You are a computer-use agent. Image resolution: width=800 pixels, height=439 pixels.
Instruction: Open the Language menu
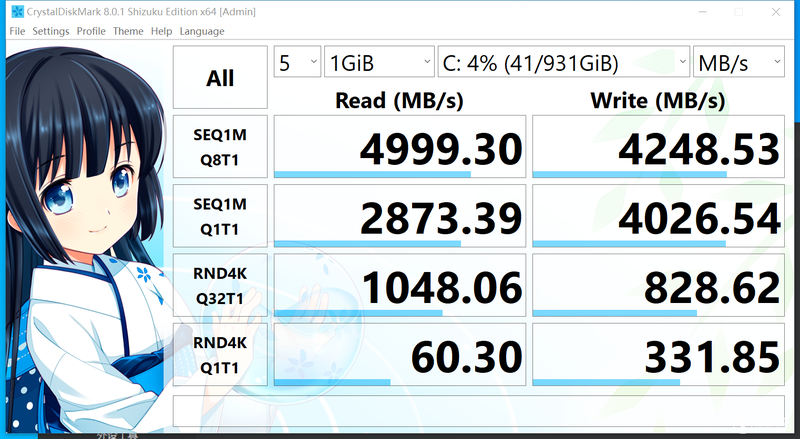click(x=202, y=31)
